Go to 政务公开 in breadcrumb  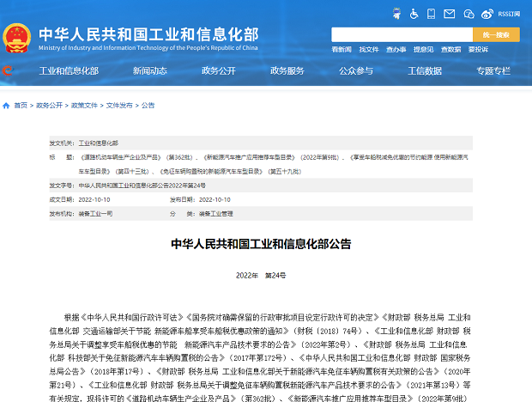click(x=49, y=106)
